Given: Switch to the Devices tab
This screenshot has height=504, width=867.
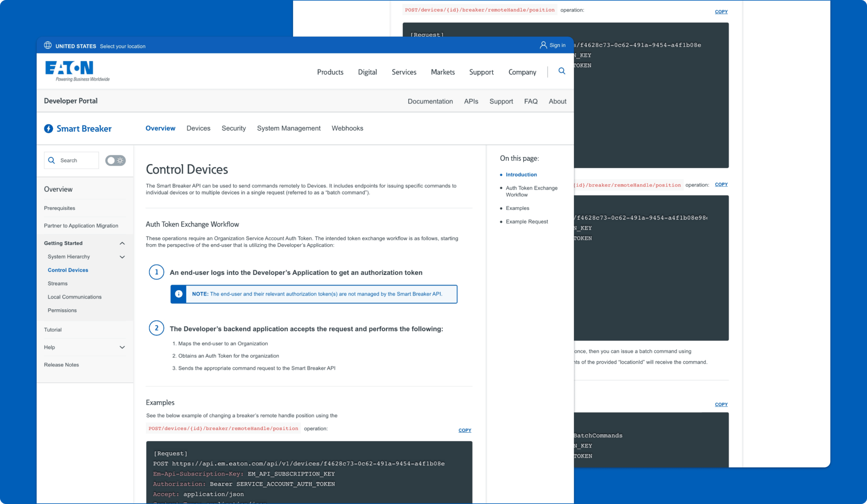Looking at the screenshot, I should tap(198, 128).
